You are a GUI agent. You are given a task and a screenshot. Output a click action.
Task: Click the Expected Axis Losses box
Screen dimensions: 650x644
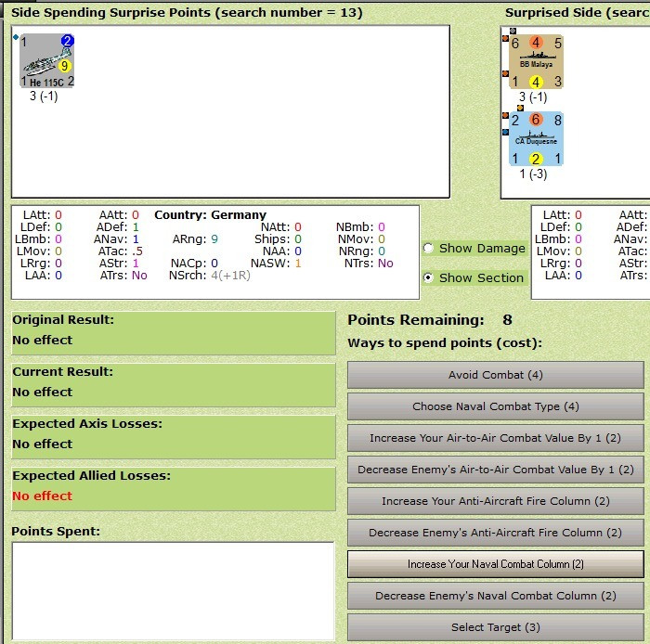coord(174,437)
